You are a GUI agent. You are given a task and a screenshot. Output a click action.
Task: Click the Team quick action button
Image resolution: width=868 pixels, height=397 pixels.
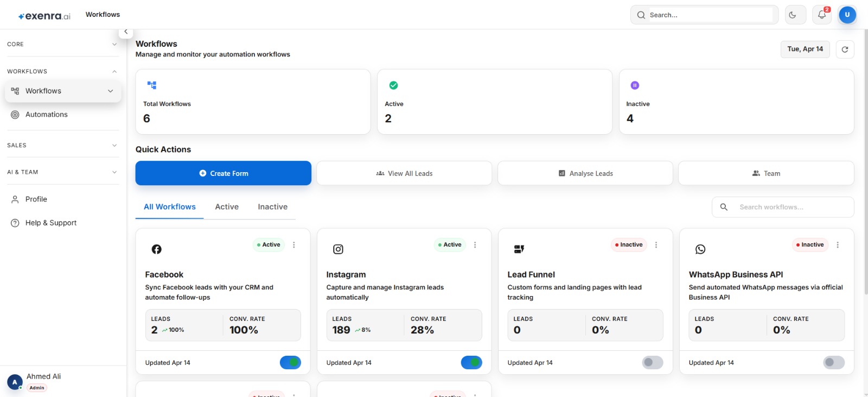tap(766, 173)
